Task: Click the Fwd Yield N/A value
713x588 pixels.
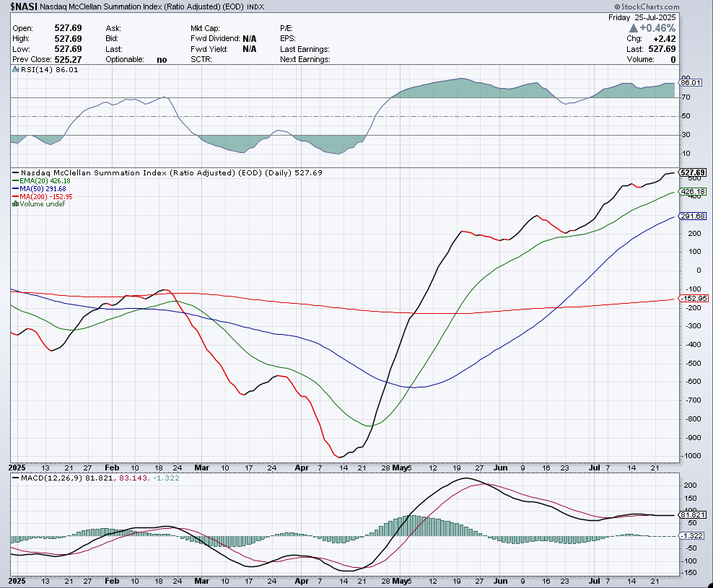Action: tap(249, 49)
